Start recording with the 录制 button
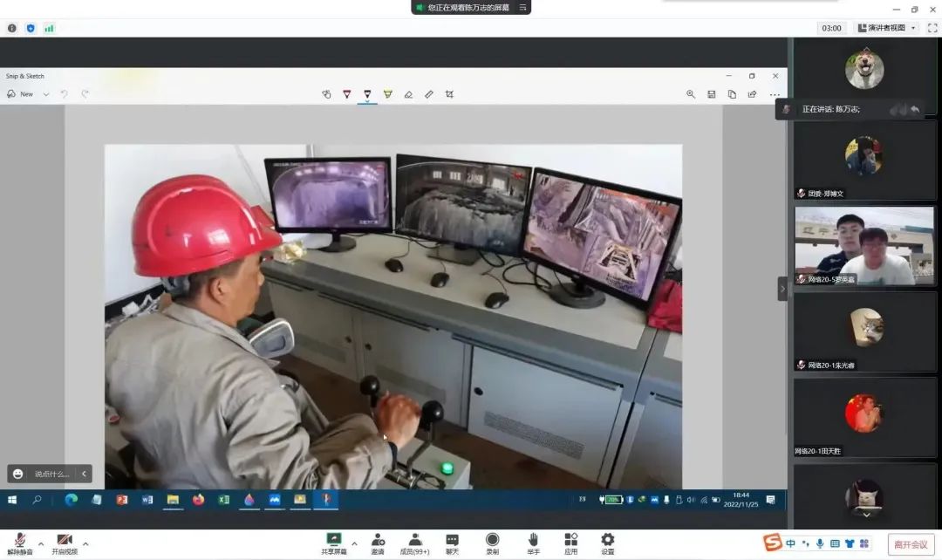942x560 pixels. point(492,542)
